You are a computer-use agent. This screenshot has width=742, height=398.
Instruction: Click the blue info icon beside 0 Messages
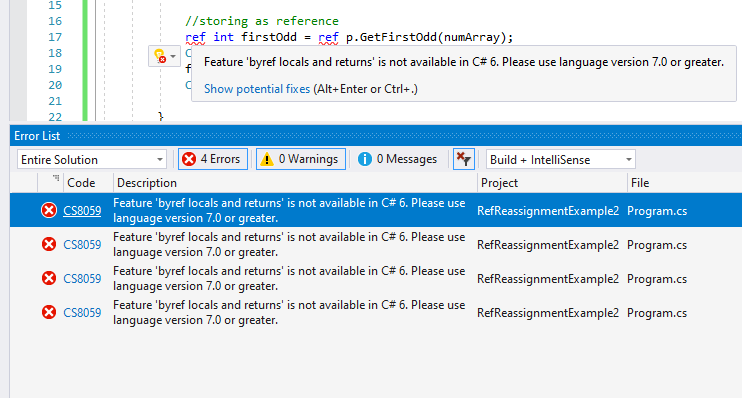pos(365,159)
